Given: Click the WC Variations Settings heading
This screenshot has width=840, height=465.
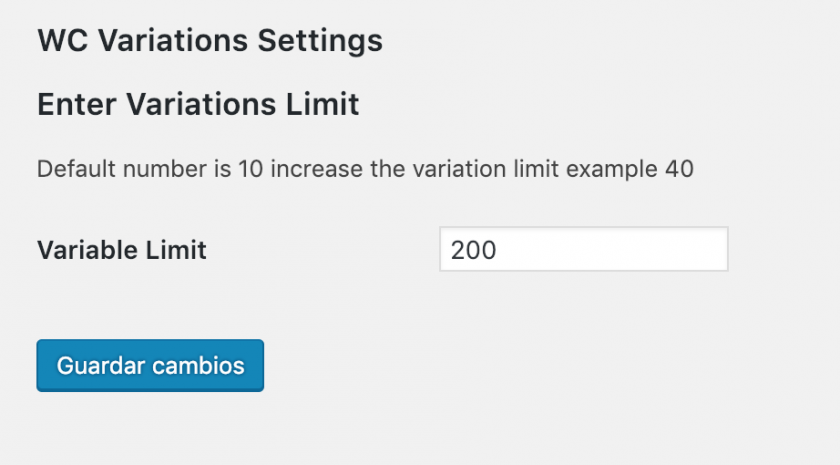Looking at the screenshot, I should click(x=210, y=42).
